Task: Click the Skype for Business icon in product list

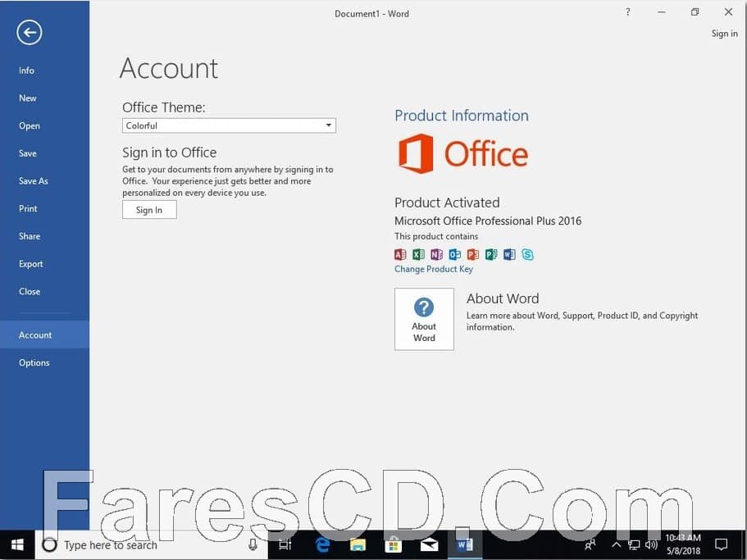Action: pyautogui.click(x=527, y=254)
